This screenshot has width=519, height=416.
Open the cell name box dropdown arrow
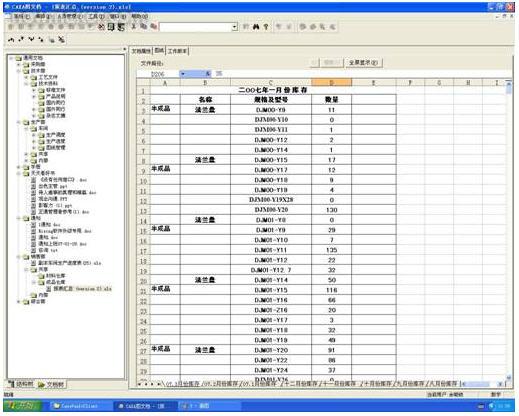tap(183, 74)
